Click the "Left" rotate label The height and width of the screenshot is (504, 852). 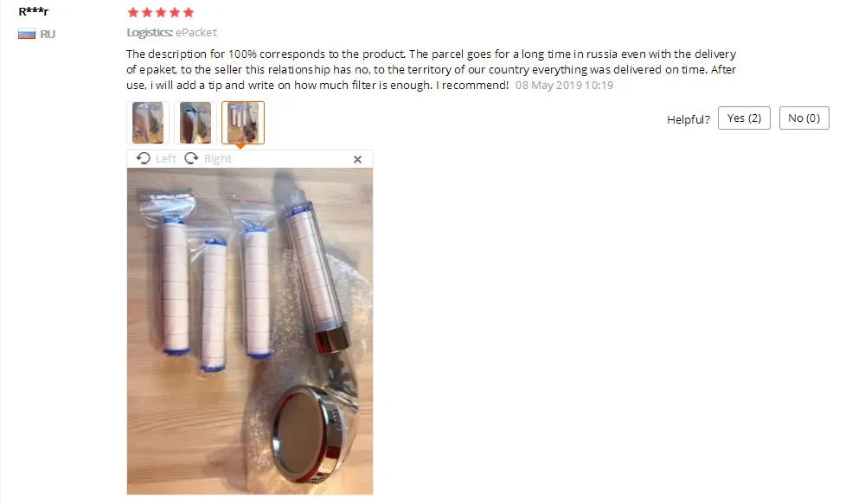pyautogui.click(x=166, y=158)
